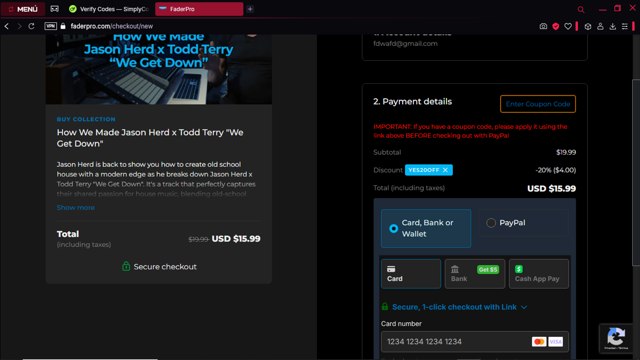The image size is (640, 360).
Task: Open the ad blocker shield icon
Action: (x=556, y=26)
